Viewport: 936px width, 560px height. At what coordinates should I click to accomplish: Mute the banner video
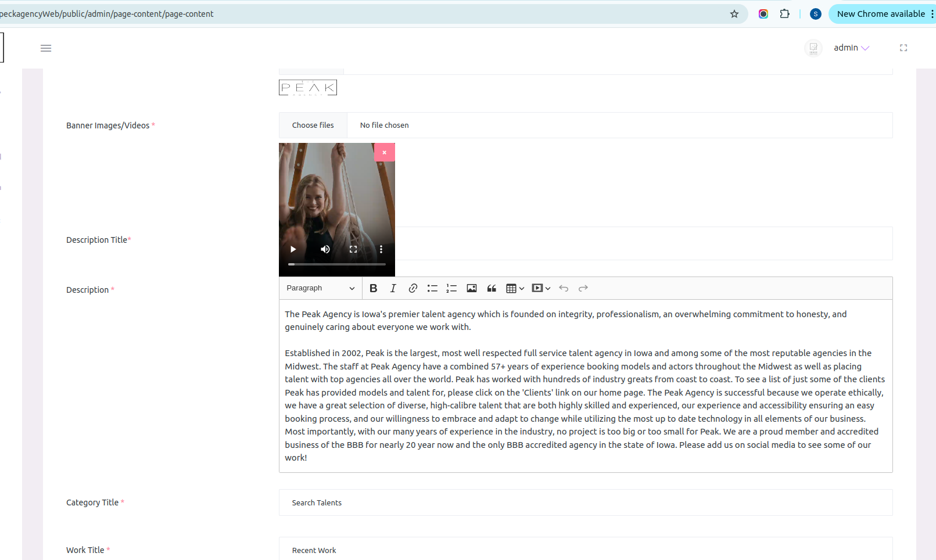pyautogui.click(x=325, y=249)
